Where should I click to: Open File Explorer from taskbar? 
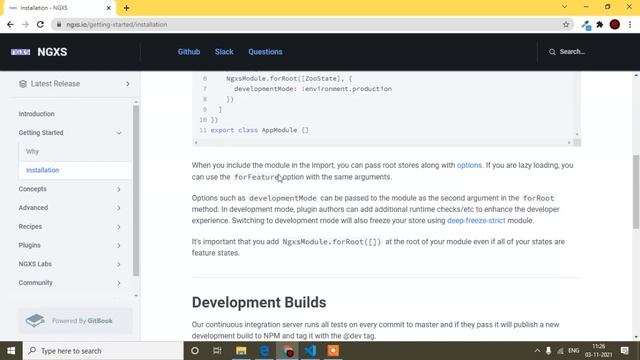[241, 351]
